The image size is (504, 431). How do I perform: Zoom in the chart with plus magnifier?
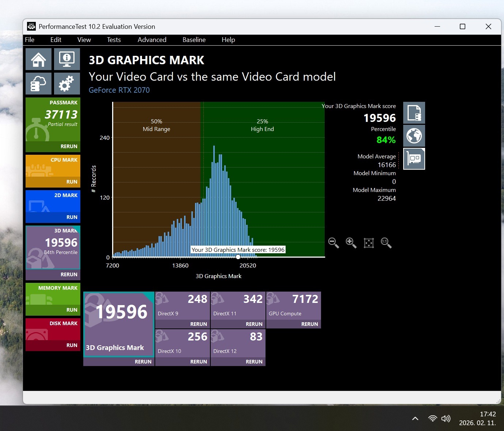(351, 243)
